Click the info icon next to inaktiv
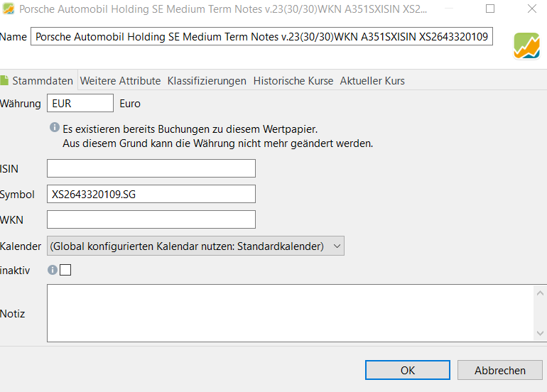This screenshot has width=547, height=392. point(53,270)
